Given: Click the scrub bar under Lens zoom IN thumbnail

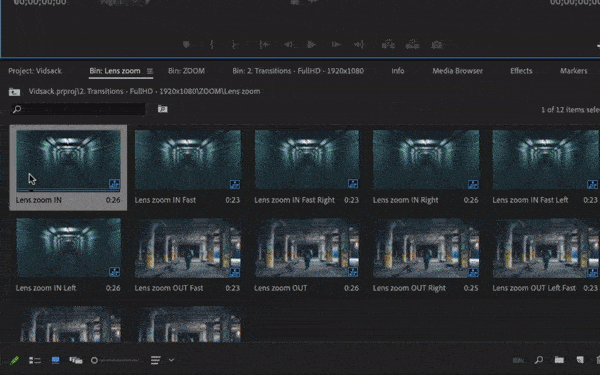Looking at the screenshot, I should point(68,191).
